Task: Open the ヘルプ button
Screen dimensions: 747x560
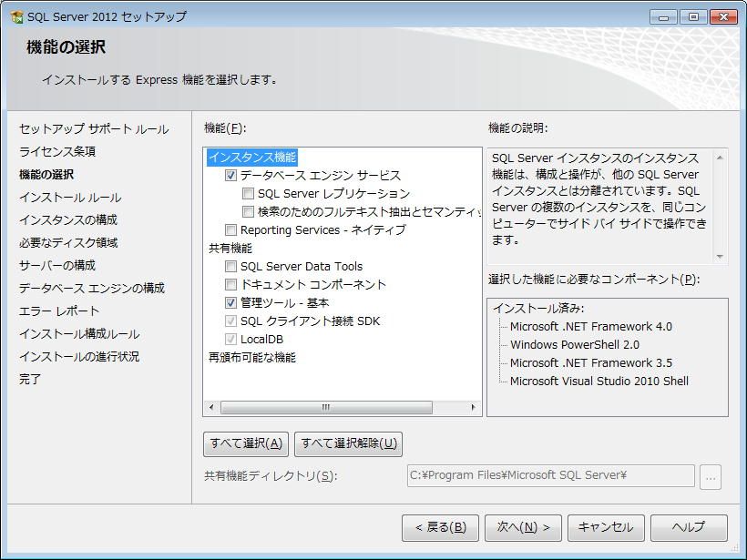Action: pyautogui.click(x=689, y=527)
